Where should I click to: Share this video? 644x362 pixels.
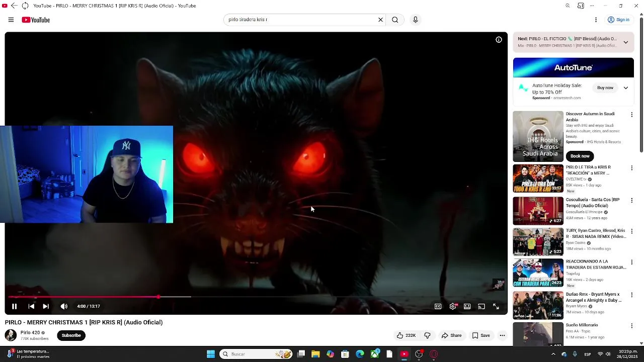451,335
